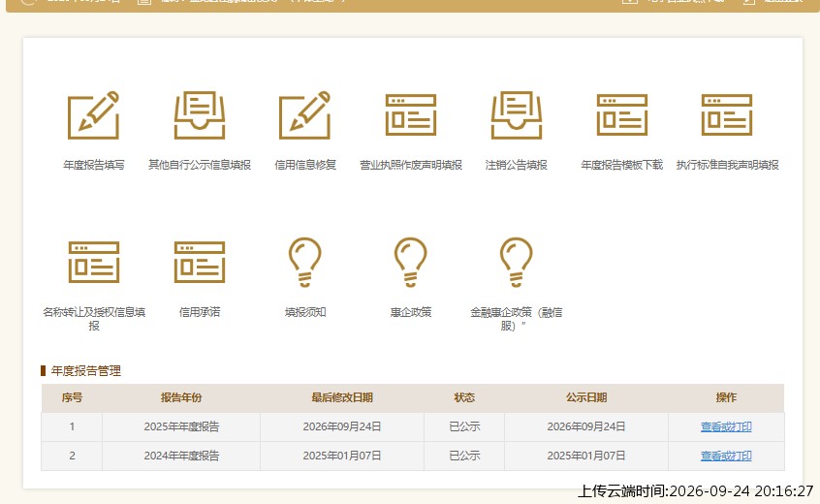Screen dimensions: 820x504
Task: Open 金融惠企政策(融信服) lightbulb icon
Action: [x=517, y=262]
